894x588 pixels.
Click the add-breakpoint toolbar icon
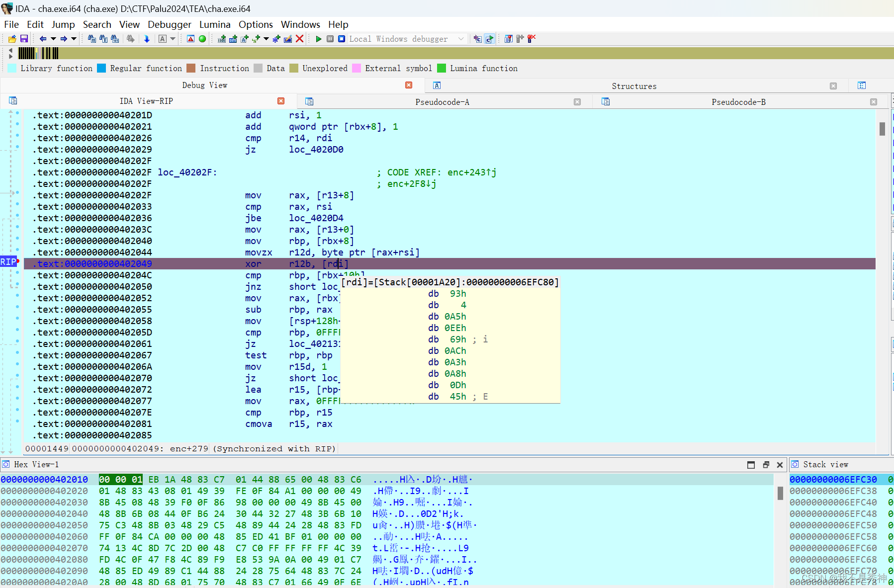pos(520,39)
